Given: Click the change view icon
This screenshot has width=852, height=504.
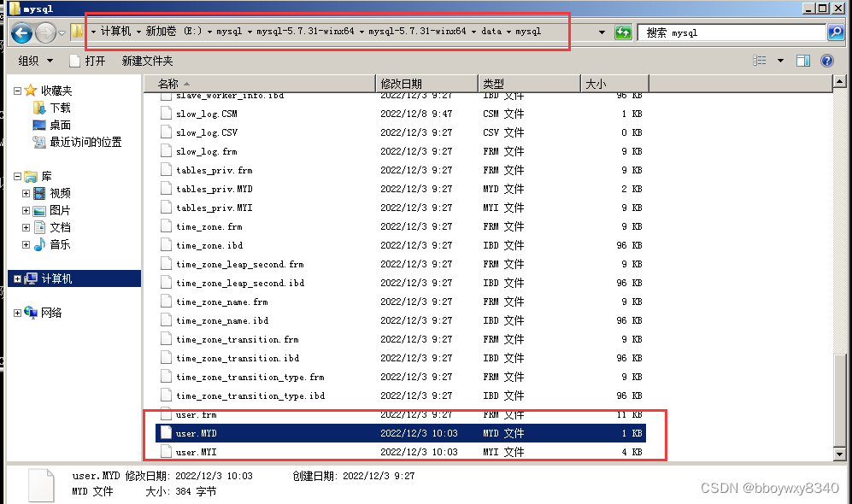Looking at the screenshot, I should pos(760,60).
